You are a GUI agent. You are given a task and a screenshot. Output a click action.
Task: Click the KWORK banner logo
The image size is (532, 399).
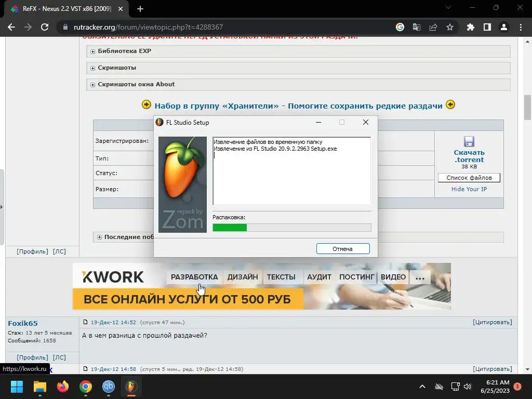113,277
